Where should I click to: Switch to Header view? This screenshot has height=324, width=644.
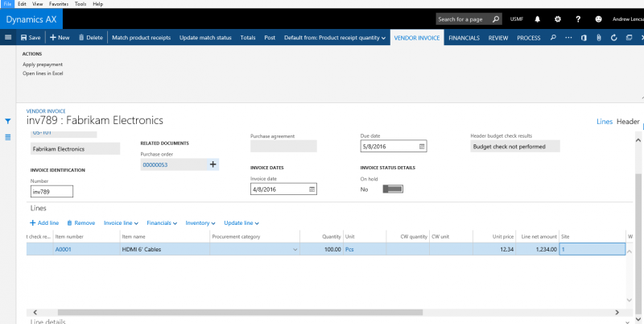pos(628,121)
